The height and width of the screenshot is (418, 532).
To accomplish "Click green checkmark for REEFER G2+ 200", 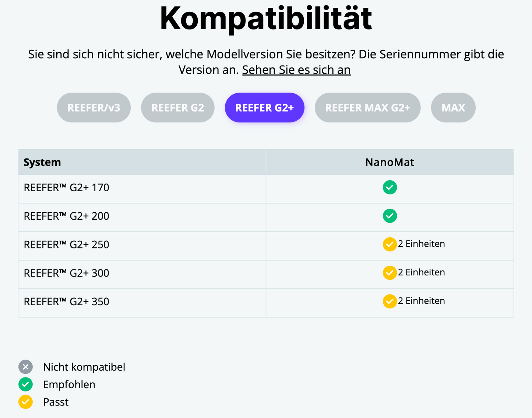I will [390, 216].
